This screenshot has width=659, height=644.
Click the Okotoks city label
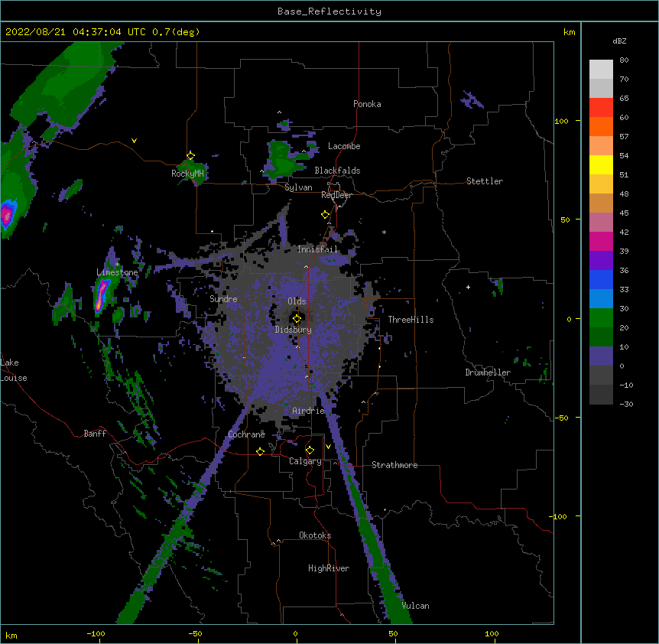coord(315,535)
